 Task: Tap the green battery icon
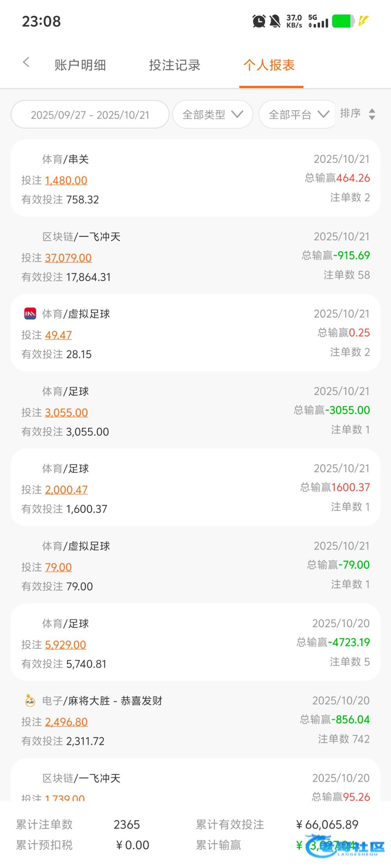pos(343,21)
